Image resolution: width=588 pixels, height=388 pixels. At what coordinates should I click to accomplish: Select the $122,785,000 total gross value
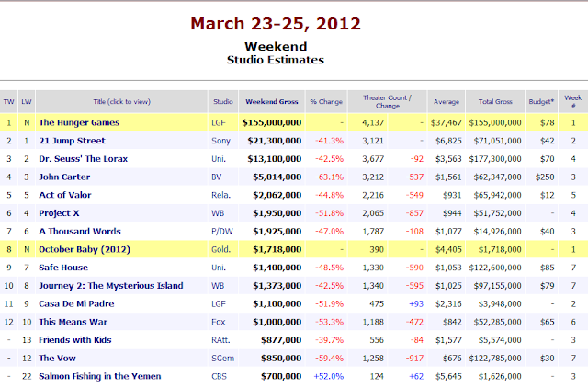(495, 359)
